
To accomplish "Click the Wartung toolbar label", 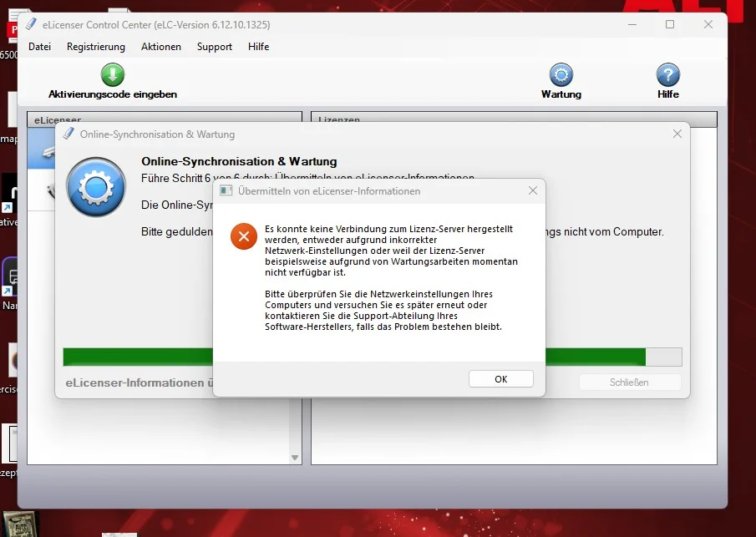I will point(561,94).
